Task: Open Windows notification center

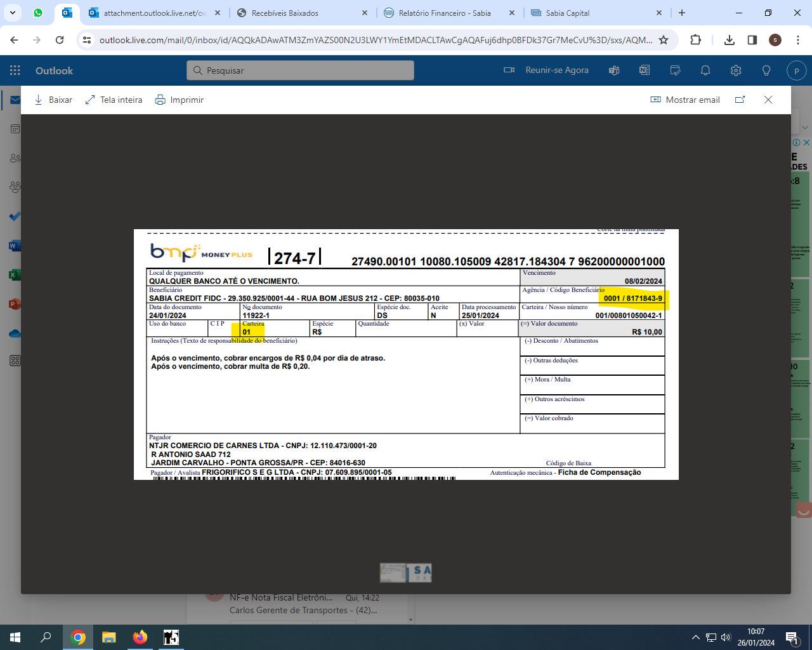Action: (793, 637)
